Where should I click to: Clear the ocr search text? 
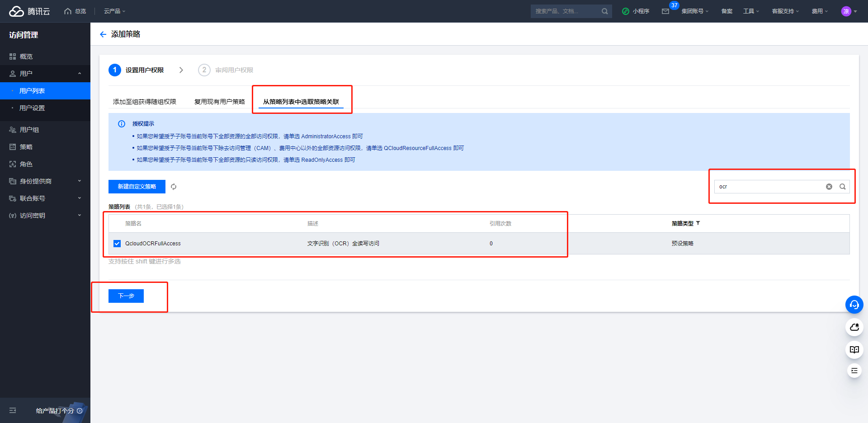829,187
